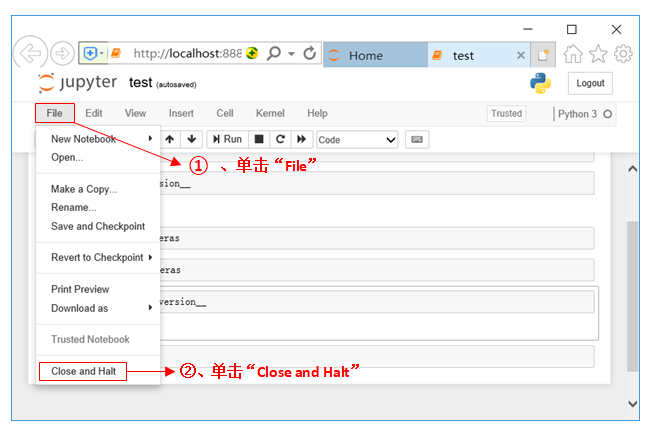The image size is (647, 430).
Task: Click the code cell ending in version__
Action: pyautogui.click(x=377, y=302)
